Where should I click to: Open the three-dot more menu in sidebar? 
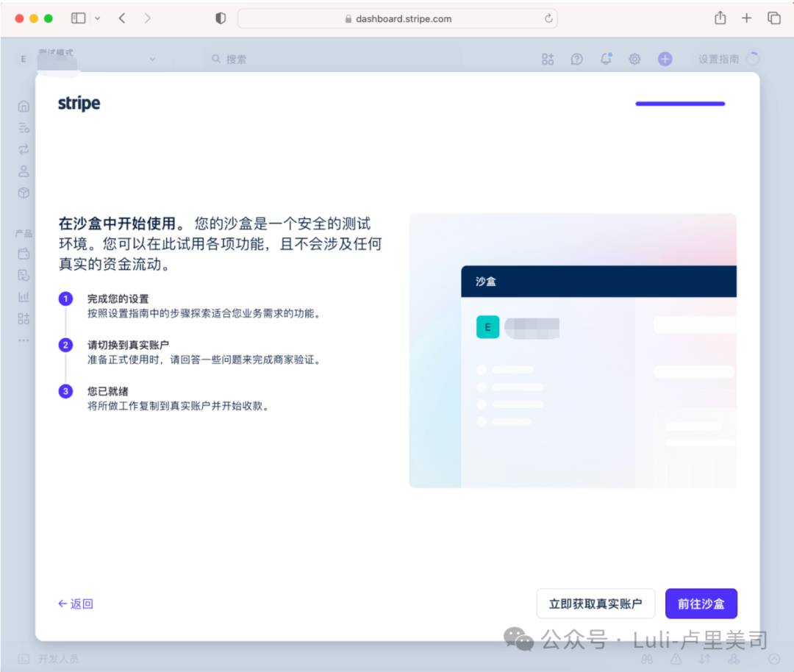(x=24, y=340)
